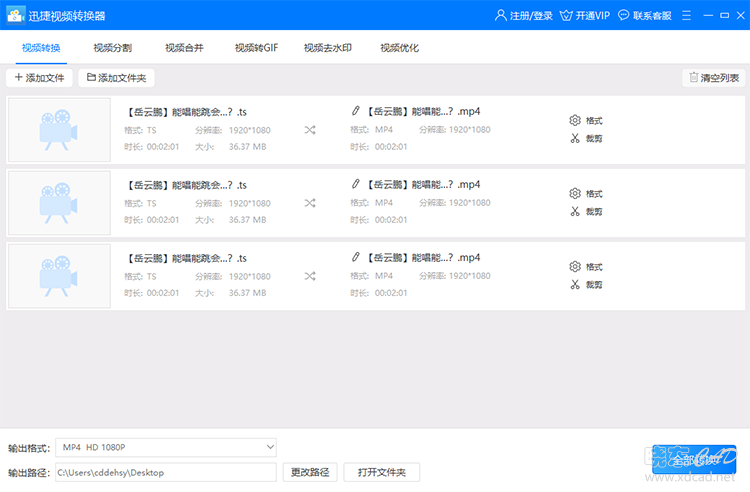
Task: Click the 添加文件 button
Action: click(39, 78)
